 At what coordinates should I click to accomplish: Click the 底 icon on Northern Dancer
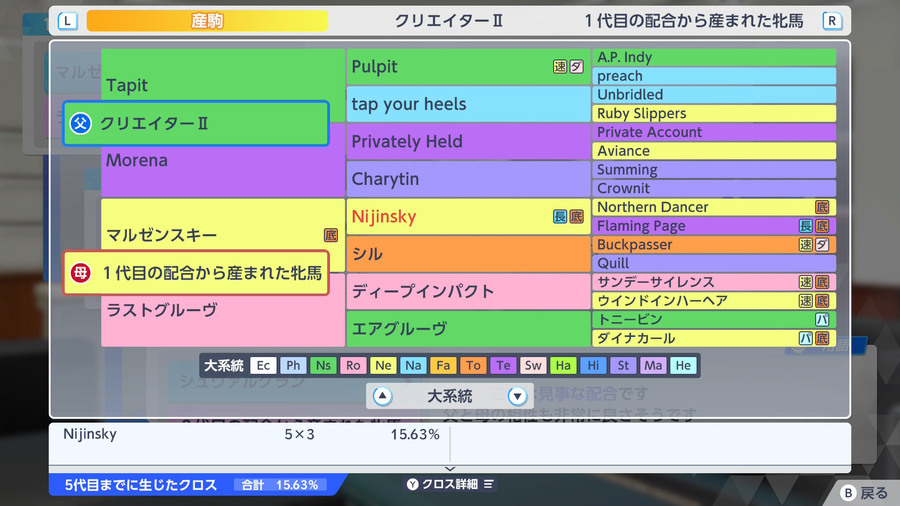[822, 207]
